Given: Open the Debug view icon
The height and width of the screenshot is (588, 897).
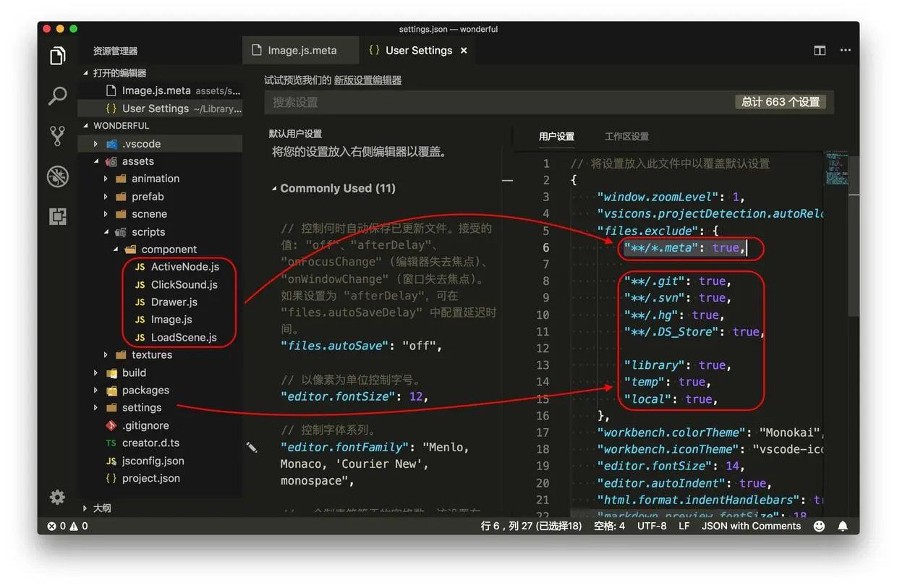Looking at the screenshot, I should (58, 176).
